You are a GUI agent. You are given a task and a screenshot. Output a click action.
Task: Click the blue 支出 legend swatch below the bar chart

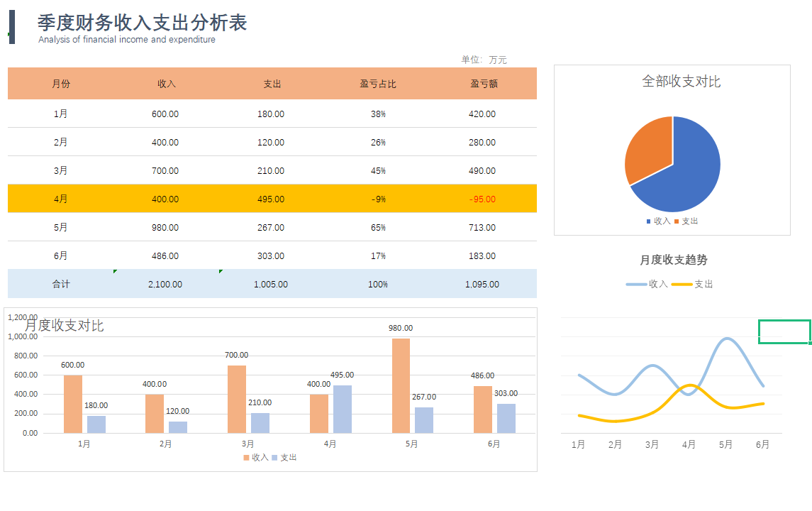click(275, 457)
